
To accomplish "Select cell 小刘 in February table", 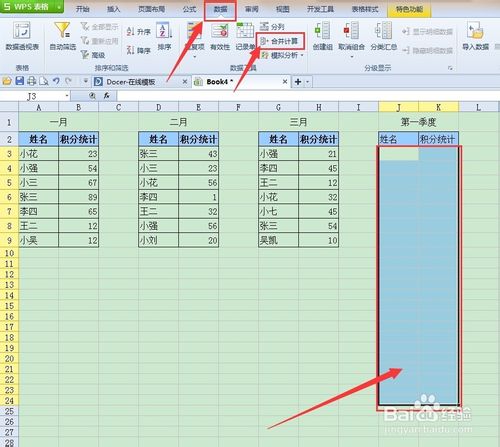I will click(x=159, y=240).
